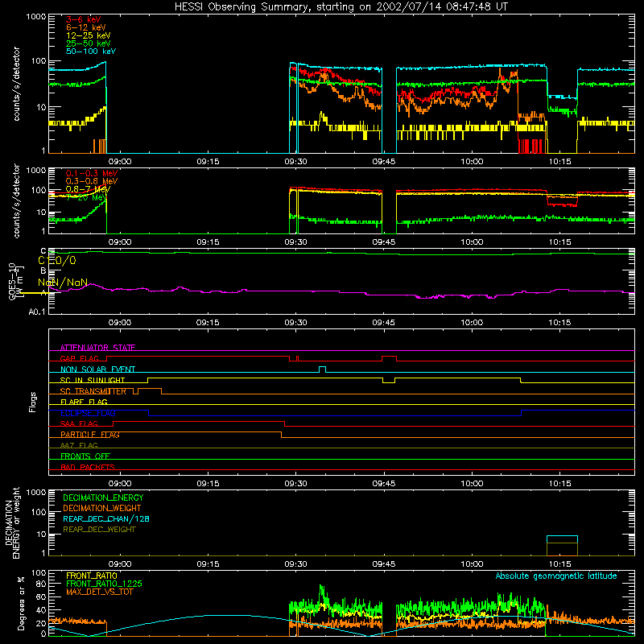Click the 7-20 MeV legend label

[x=86, y=197]
